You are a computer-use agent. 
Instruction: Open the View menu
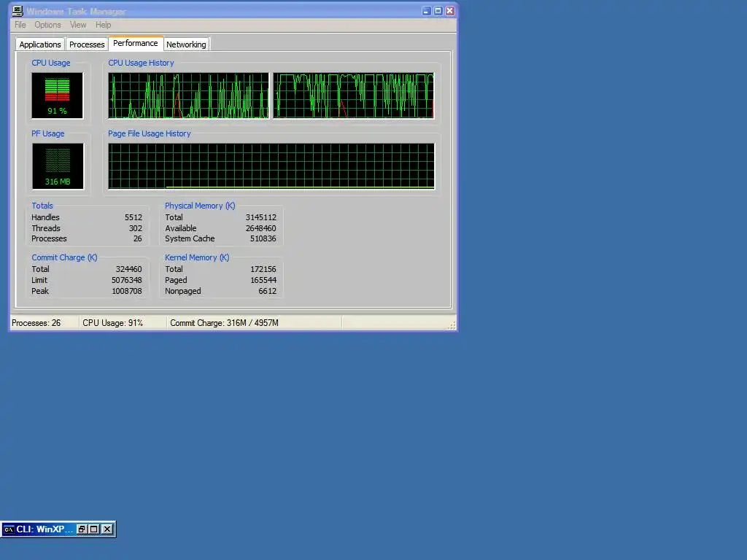[78, 25]
